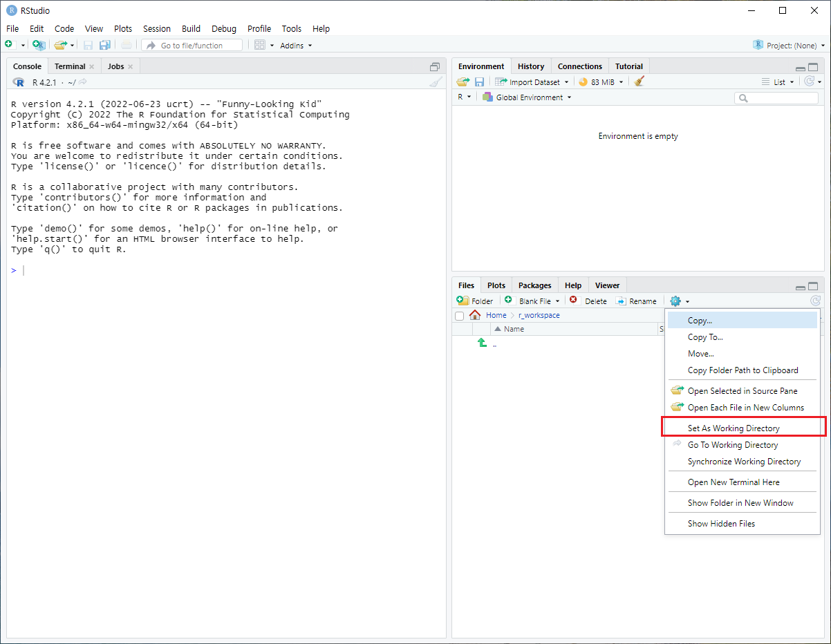
Task: Open the List view dropdown in Environment
Action: (x=778, y=82)
